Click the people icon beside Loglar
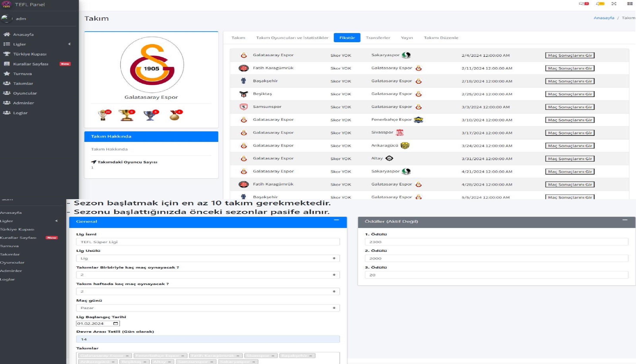Image resolution: width=636 pixels, height=364 pixels. [x=7, y=113]
